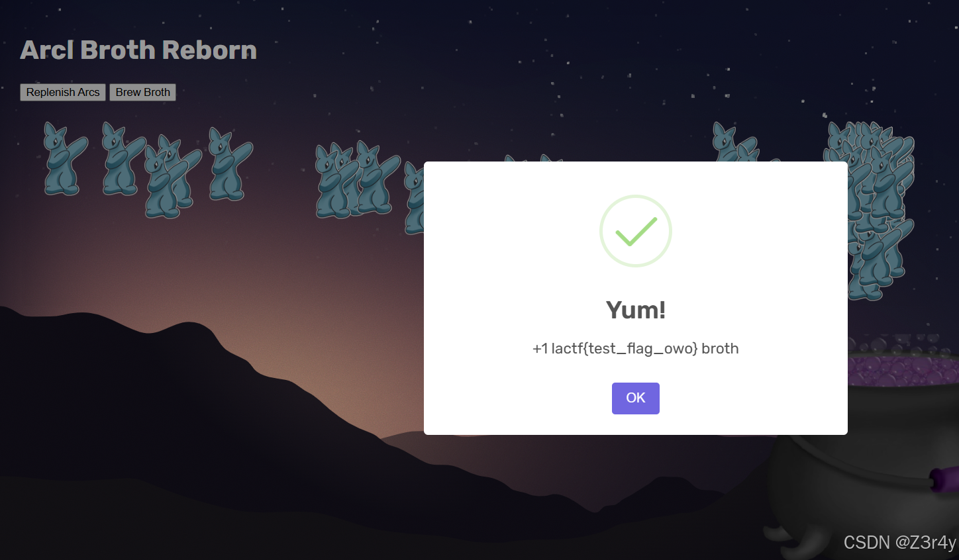Click the cauldron's curled foot
This screenshot has height=560, width=959.
[x=795, y=540]
